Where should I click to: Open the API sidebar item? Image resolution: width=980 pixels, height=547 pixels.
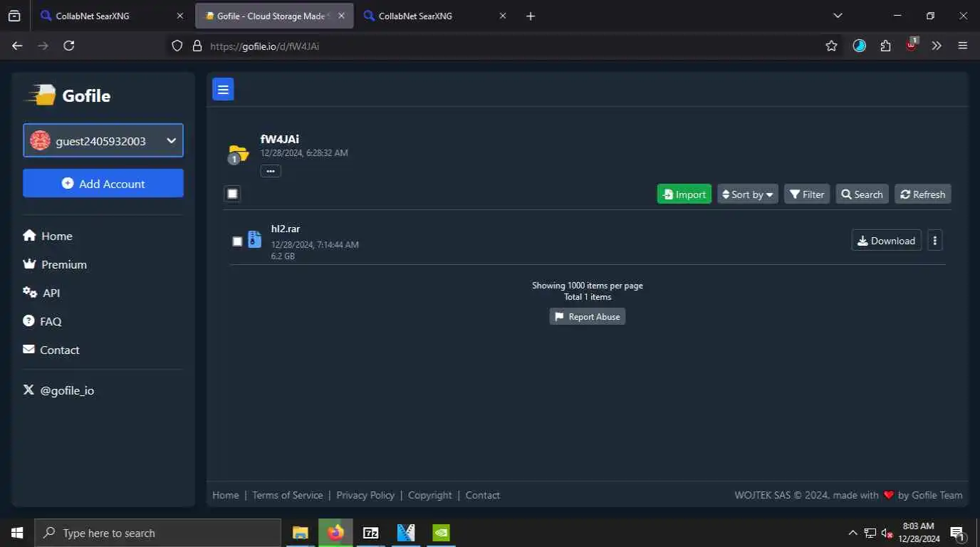[x=41, y=293]
